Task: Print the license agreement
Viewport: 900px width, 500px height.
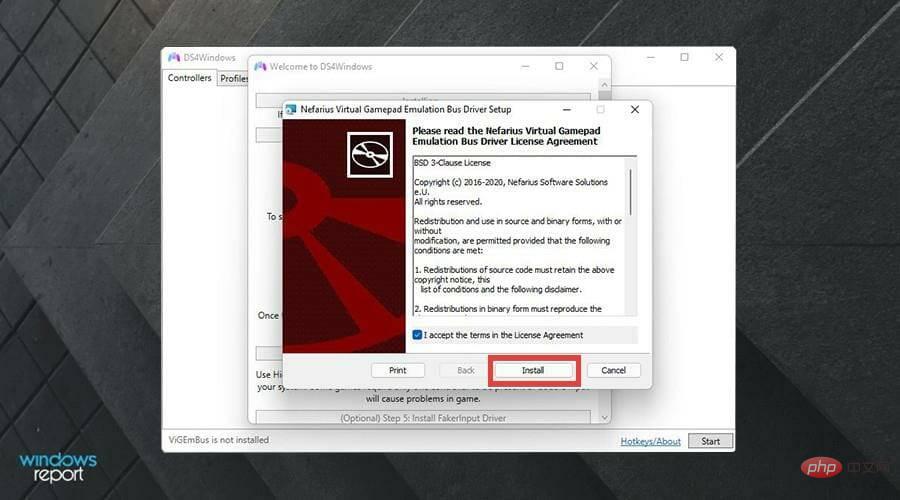Action: 397,370
